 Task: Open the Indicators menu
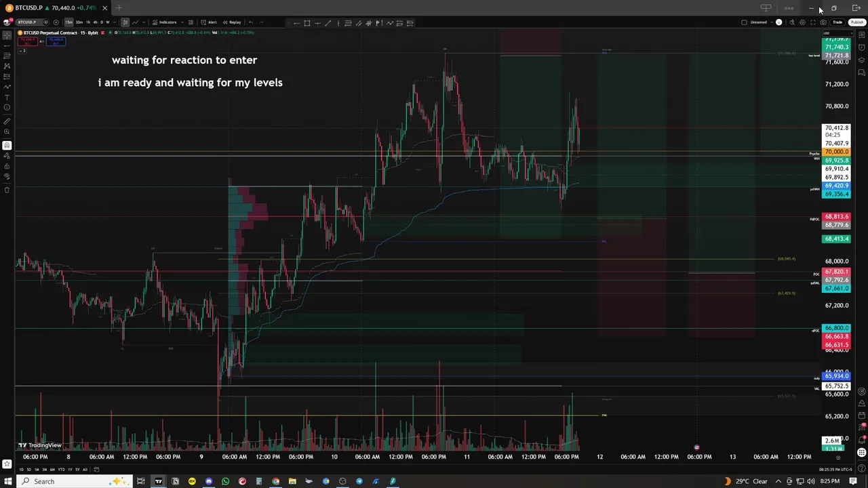(164, 22)
